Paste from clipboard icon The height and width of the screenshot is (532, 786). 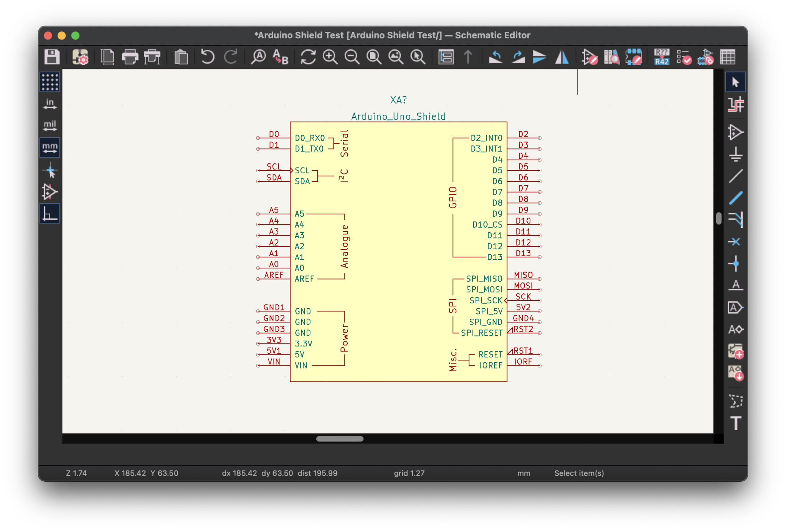click(x=181, y=57)
